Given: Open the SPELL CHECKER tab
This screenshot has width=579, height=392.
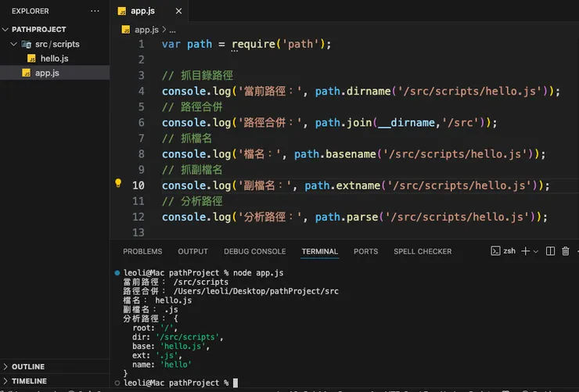Looking at the screenshot, I should pyautogui.click(x=423, y=251).
